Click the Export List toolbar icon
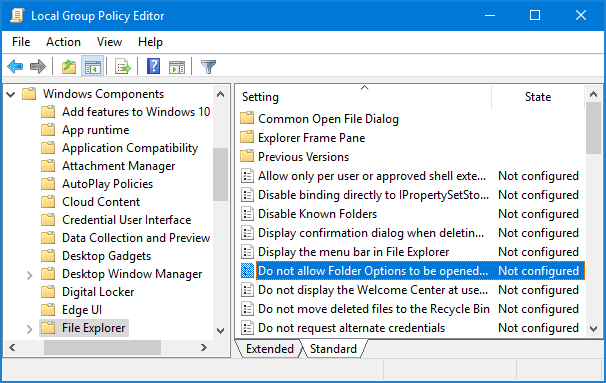The width and height of the screenshot is (606, 383). [x=123, y=66]
